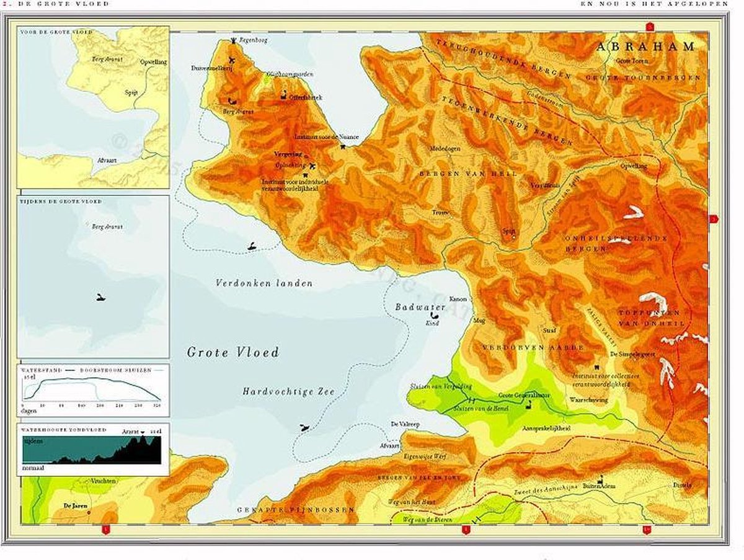Select the Eigenwijze Werf label
The height and width of the screenshot is (560, 744).
pyautogui.click(x=425, y=456)
